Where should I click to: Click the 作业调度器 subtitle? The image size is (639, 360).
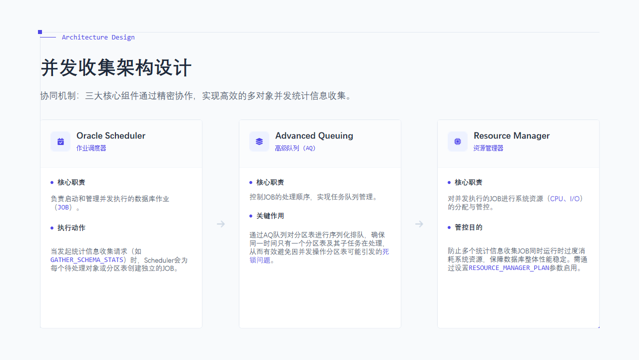pos(91,148)
